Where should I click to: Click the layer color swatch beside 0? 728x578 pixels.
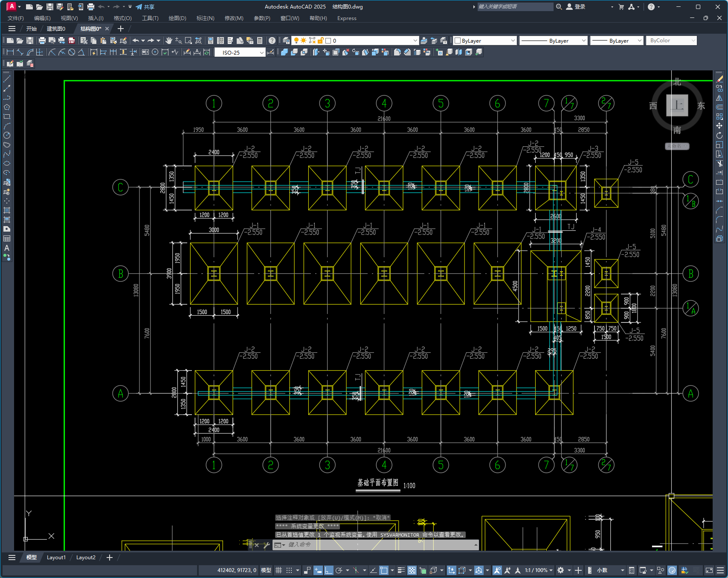click(328, 41)
